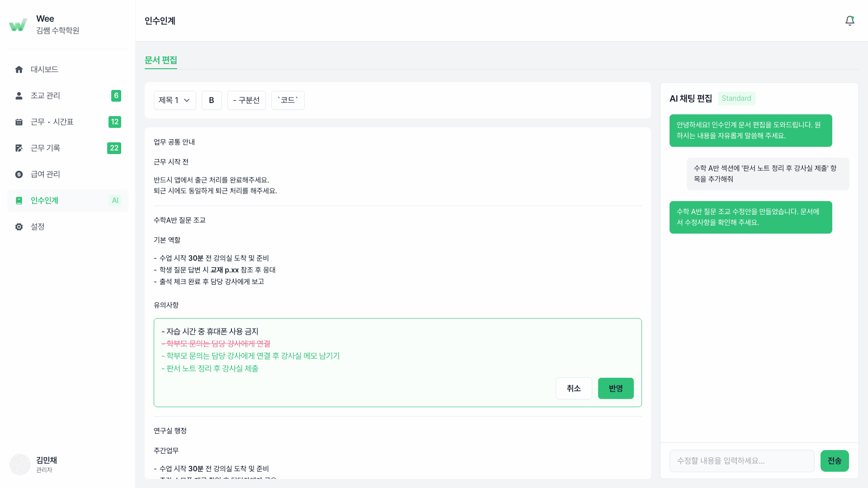Apply code formatting with 코드 button
The height and width of the screenshot is (488, 868).
[288, 100]
